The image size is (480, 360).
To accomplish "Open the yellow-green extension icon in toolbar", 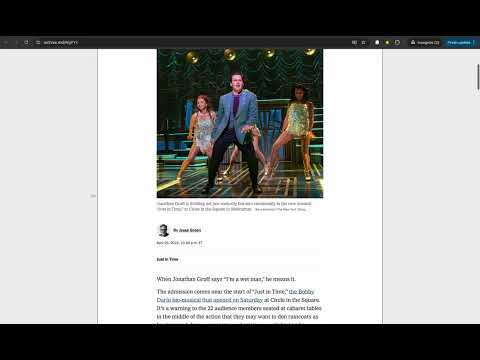I will (x=387, y=42).
